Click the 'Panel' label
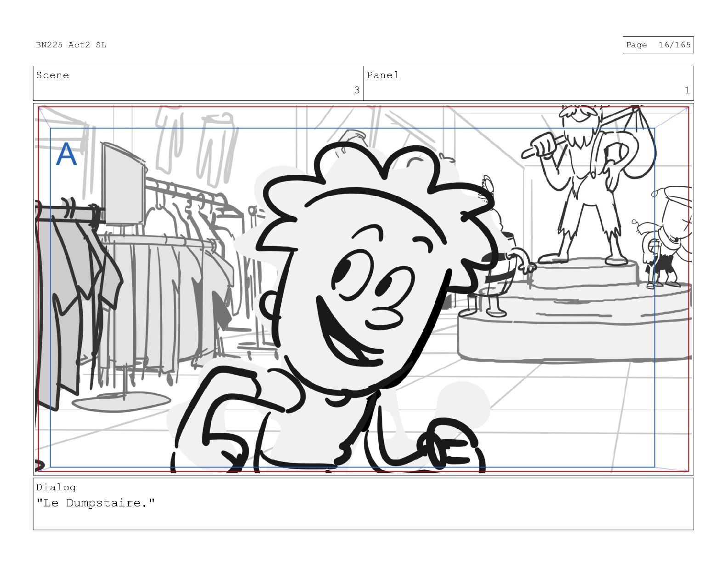Screen dimensions: 728x563 coord(383,75)
